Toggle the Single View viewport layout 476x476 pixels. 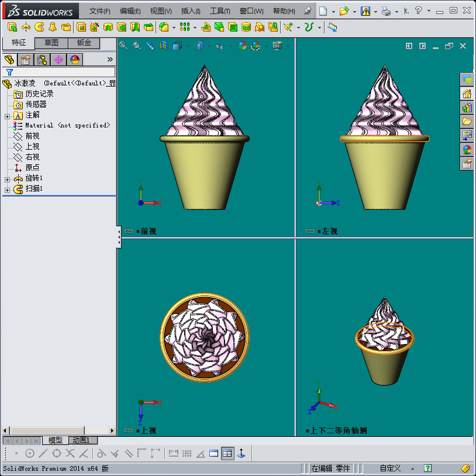(x=213, y=453)
